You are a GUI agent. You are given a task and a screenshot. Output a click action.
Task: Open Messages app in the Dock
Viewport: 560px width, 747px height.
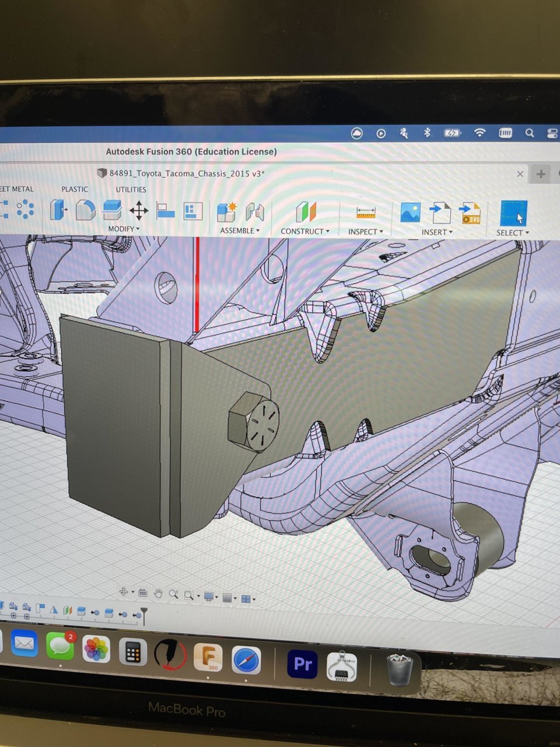point(60,647)
